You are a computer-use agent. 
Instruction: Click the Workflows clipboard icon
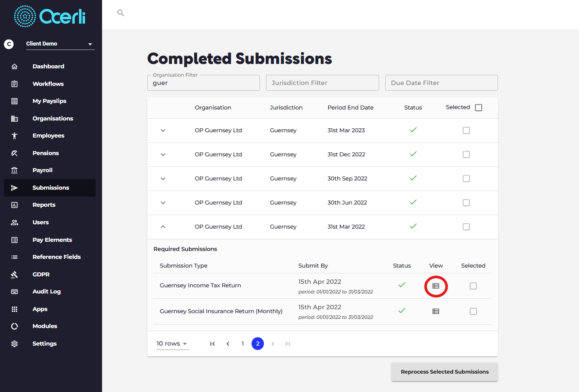coord(14,84)
